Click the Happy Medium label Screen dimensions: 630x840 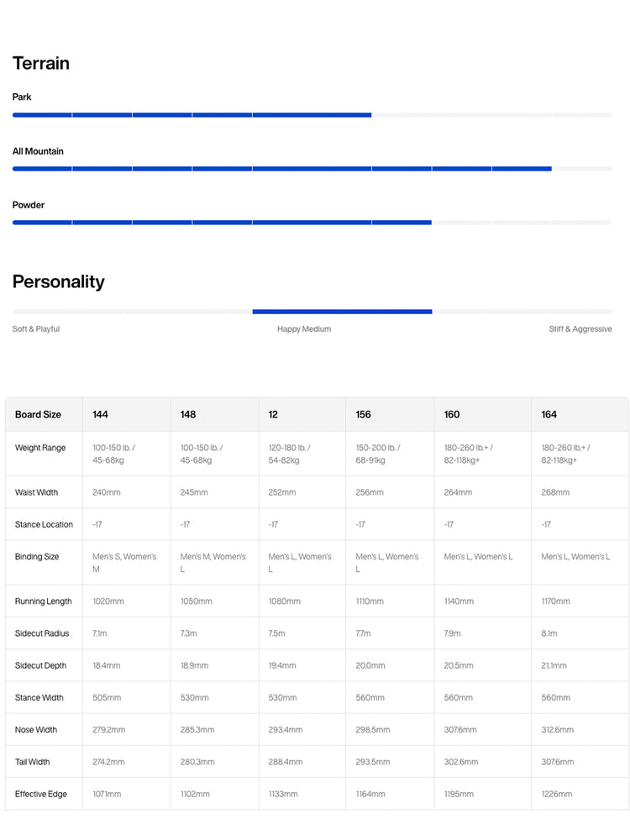point(304,329)
